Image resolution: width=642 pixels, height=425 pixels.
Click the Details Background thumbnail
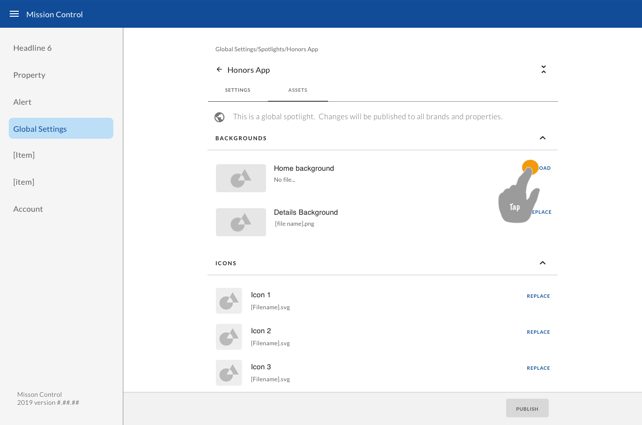pyautogui.click(x=241, y=222)
